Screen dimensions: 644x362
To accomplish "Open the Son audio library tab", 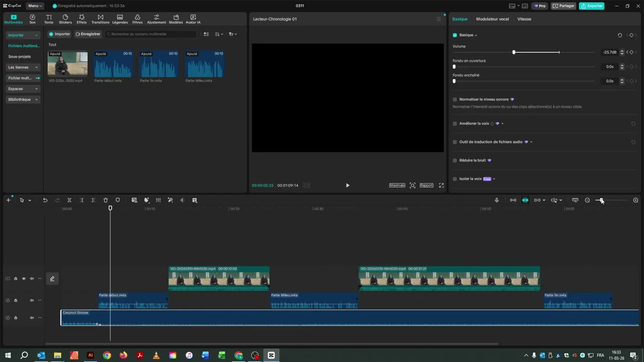I will click(x=32, y=19).
